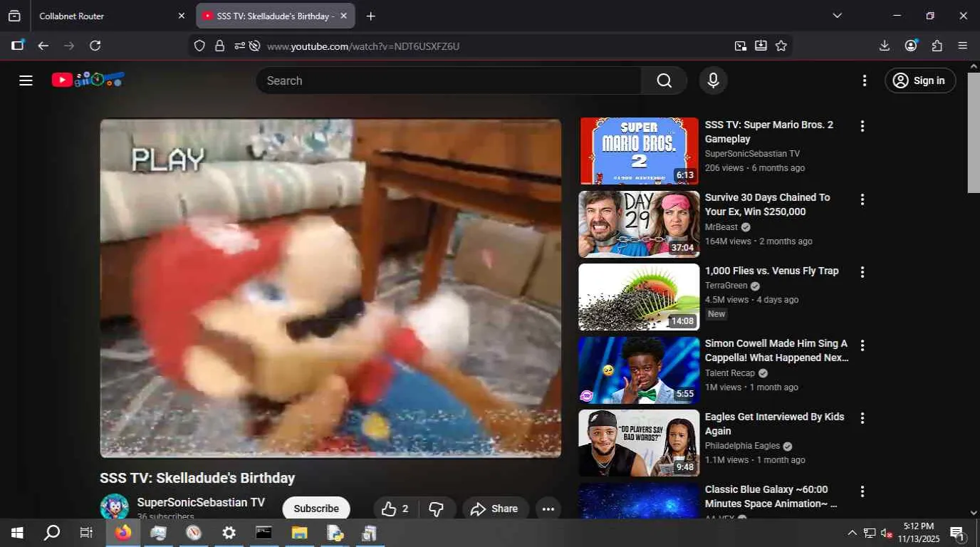This screenshot has width=980, height=547.
Task: Toggle the blocked autoplay indicator
Action: pyautogui.click(x=254, y=46)
